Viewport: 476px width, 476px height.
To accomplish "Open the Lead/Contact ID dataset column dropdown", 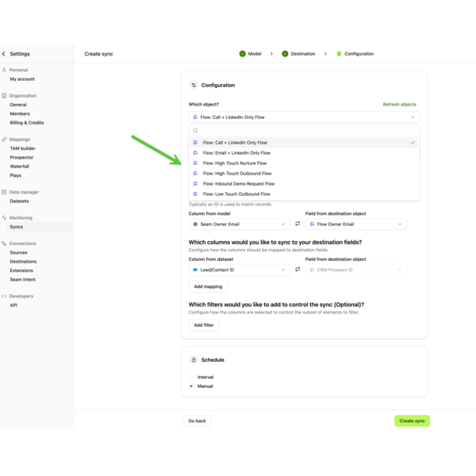I will (239, 270).
